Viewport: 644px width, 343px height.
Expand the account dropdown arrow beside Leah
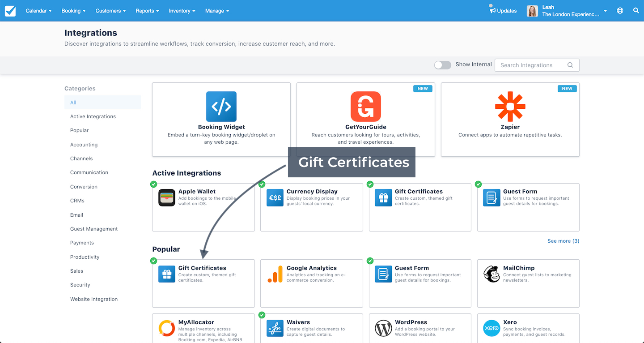pyautogui.click(x=605, y=11)
